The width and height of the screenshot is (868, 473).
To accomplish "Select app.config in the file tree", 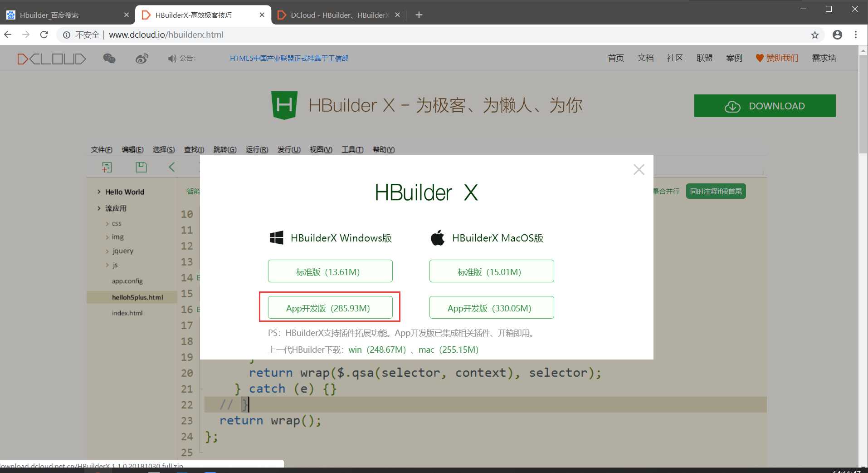I will click(x=127, y=281).
